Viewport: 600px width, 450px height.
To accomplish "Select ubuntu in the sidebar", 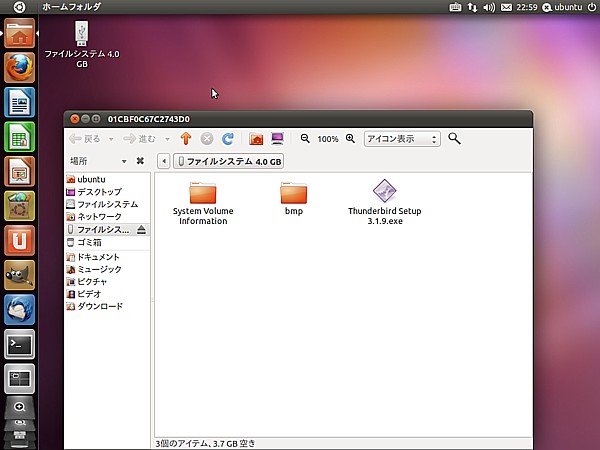I will coord(107,179).
